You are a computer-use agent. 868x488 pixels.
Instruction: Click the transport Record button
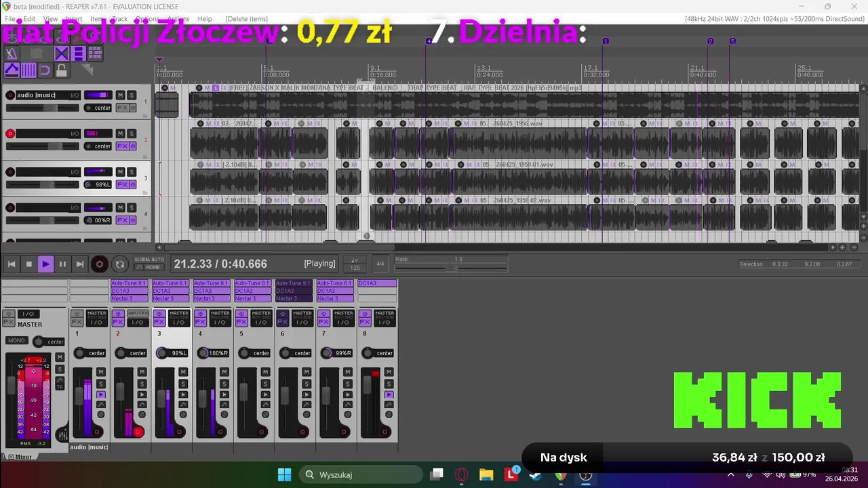pos(99,264)
